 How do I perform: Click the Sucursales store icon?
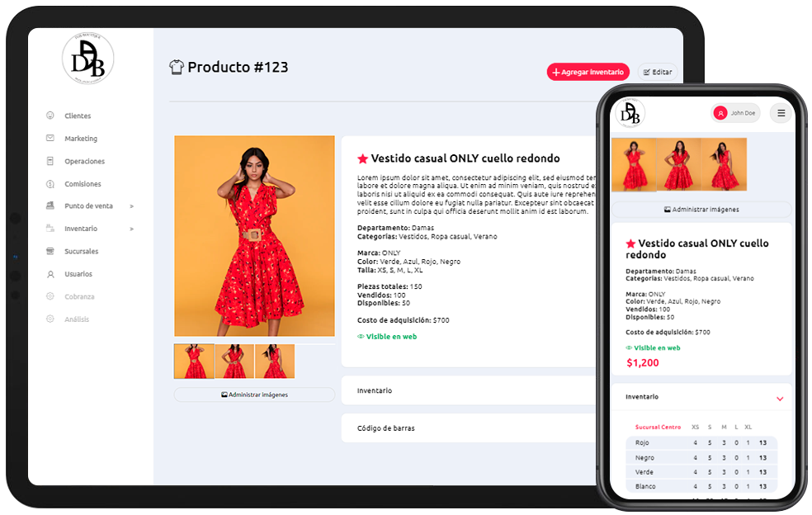(50, 251)
